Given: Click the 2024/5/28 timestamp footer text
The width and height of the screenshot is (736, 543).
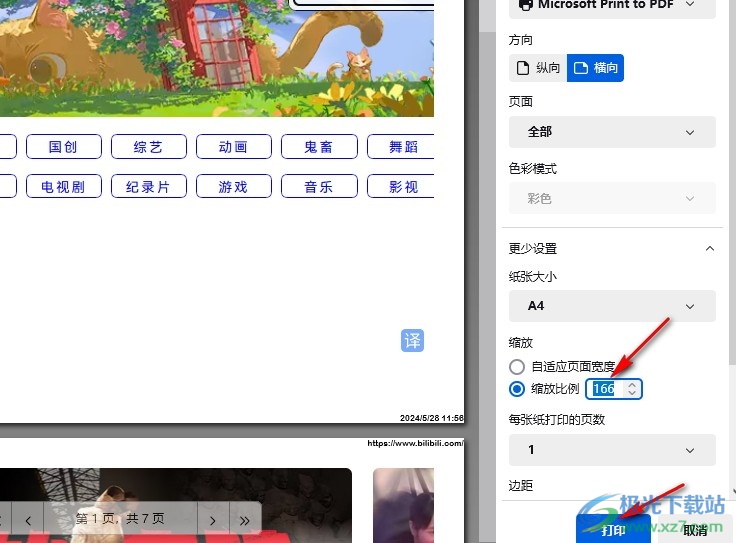Looking at the screenshot, I should (431, 418).
